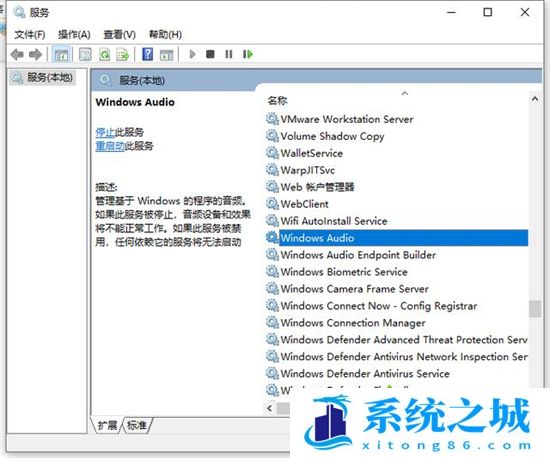Click the Stop service square icon

click(210, 54)
